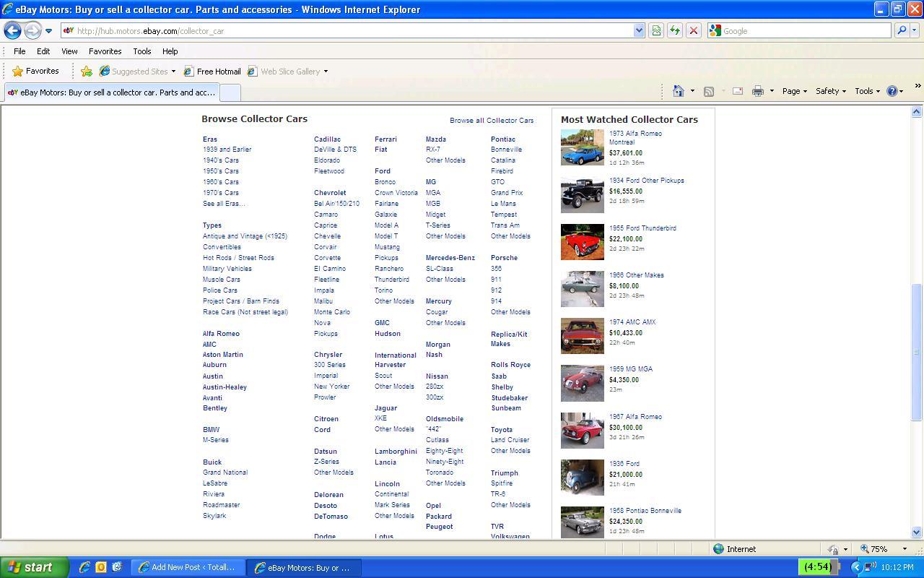This screenshot has height=578, width=924.
Task: Open the 1955 Ford Thunderbird listing link
Action: 642,228
